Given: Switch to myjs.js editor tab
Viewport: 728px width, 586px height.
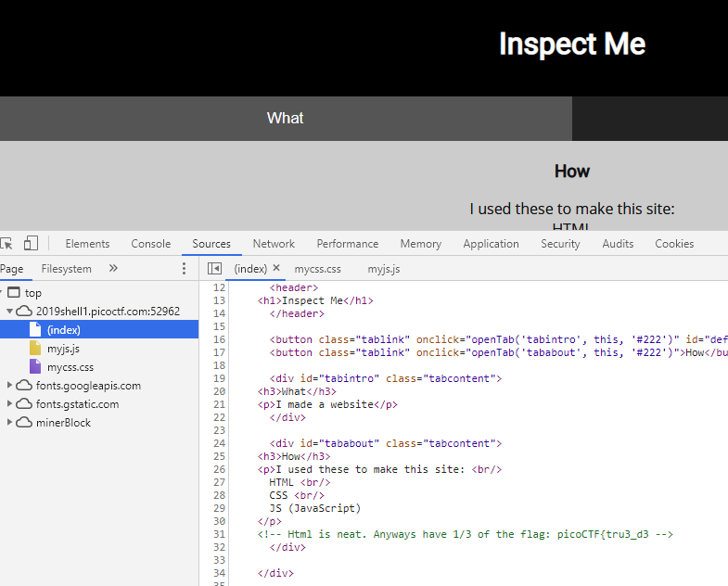Looking at the screenshot, I should pos(384,269).
